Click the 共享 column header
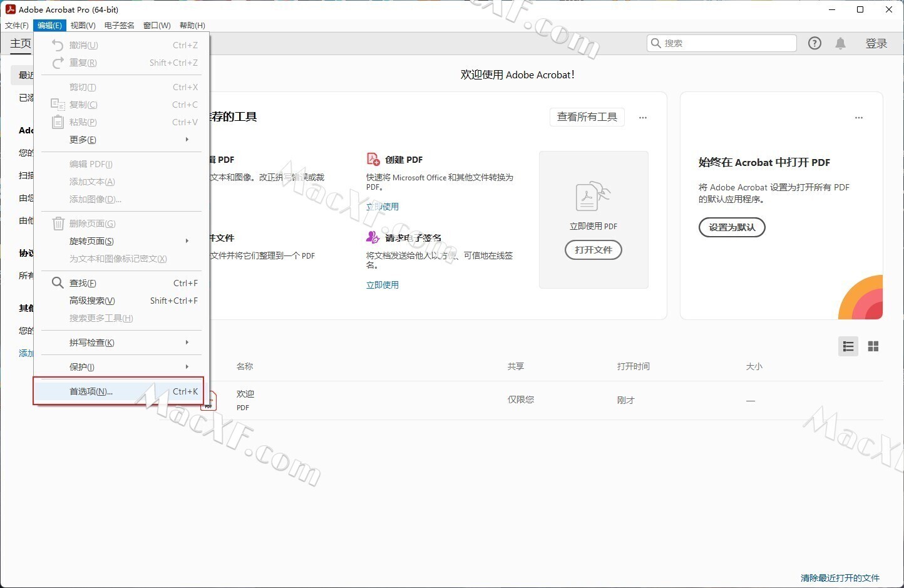904x588 pixels. (516, 366)
